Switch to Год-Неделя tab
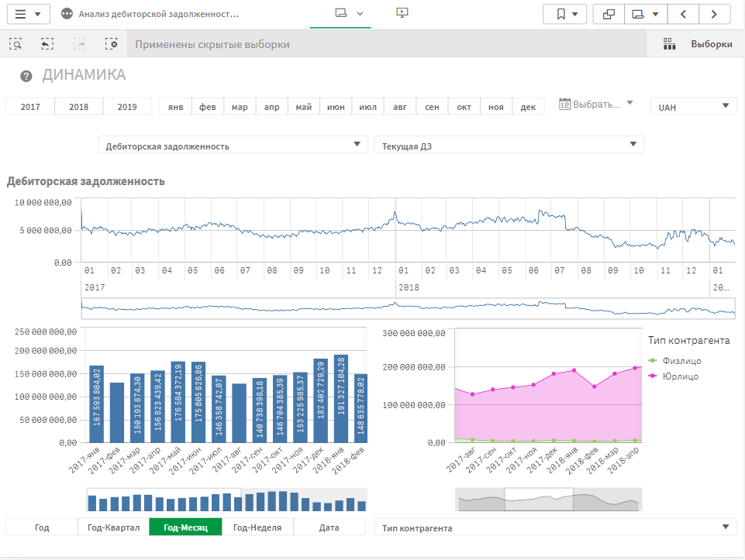This screenshot has width=745, height=560. click(x=257, y=527)
